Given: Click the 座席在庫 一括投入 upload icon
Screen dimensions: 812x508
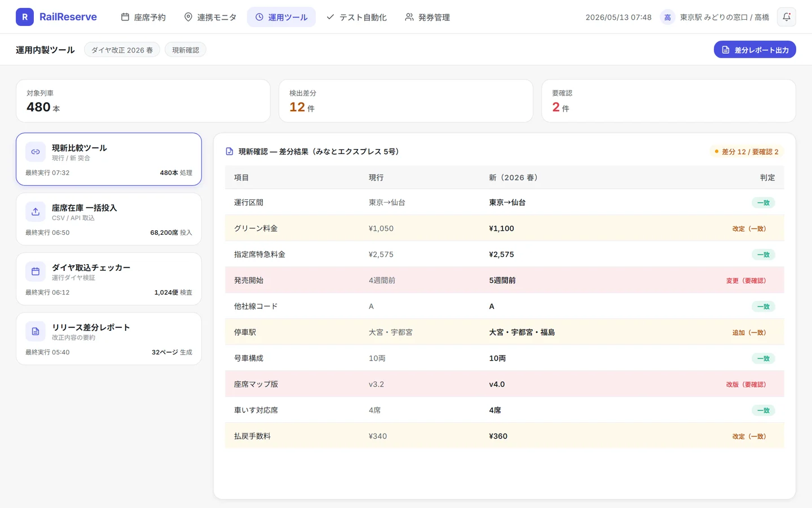Looking at the screenshot, I should tap(36, 212).
